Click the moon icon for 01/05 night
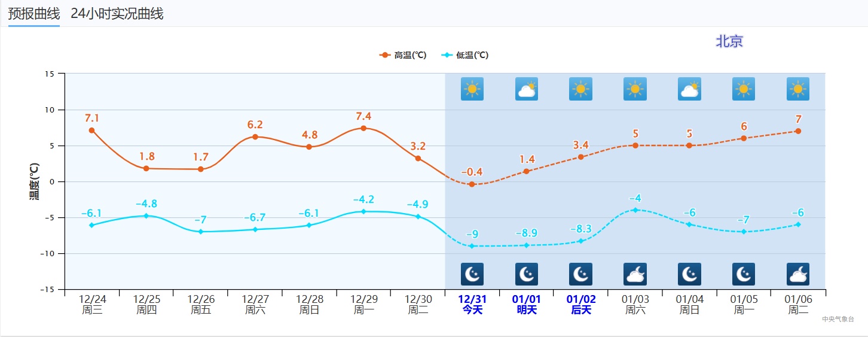The image size is (868, 337). click(x=744, y=274)
